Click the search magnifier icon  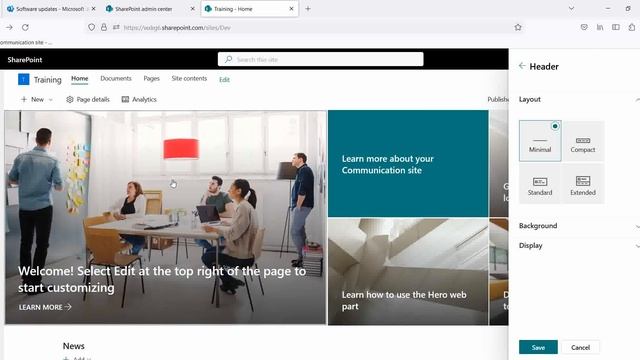[x=229, y=59]
